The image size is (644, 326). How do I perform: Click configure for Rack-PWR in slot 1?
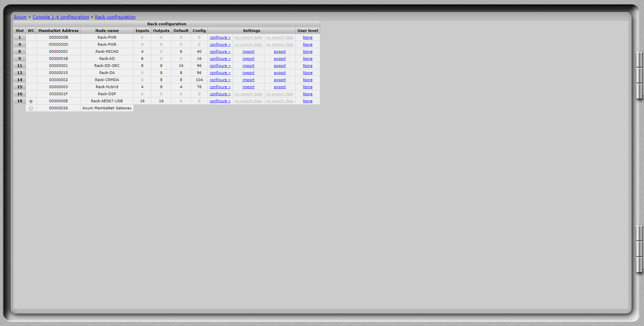[220, 38]
